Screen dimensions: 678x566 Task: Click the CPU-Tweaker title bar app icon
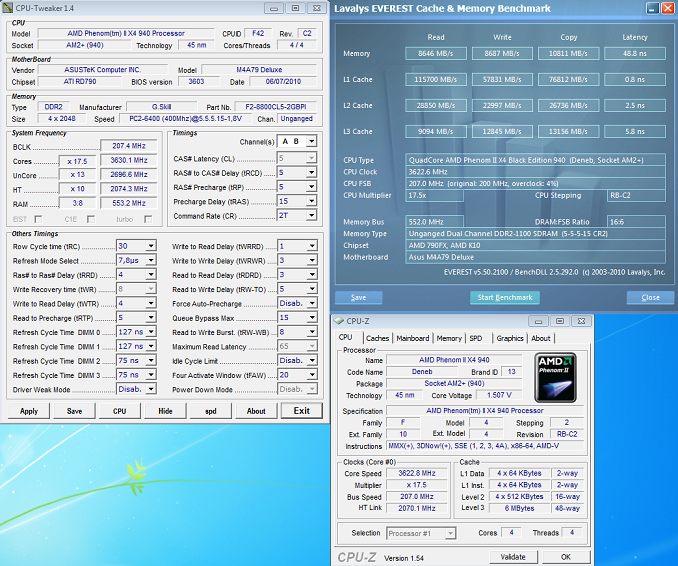pos(7,8)
